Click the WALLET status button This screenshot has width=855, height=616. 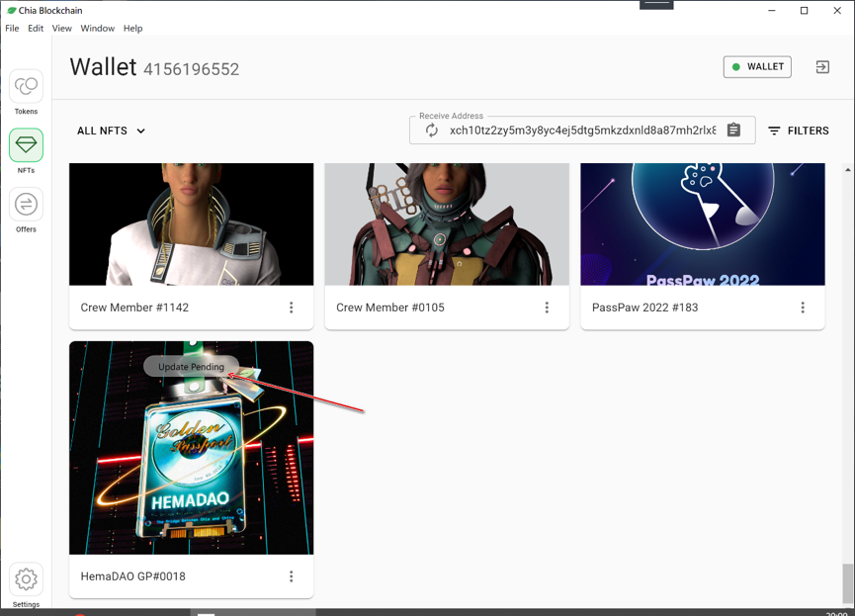[757, 67]
